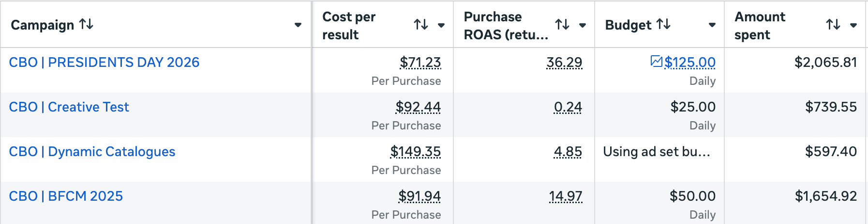Open CBO | BFCM 2025 campaign
This screenshot has width=868, height=224.
[66, 196]
